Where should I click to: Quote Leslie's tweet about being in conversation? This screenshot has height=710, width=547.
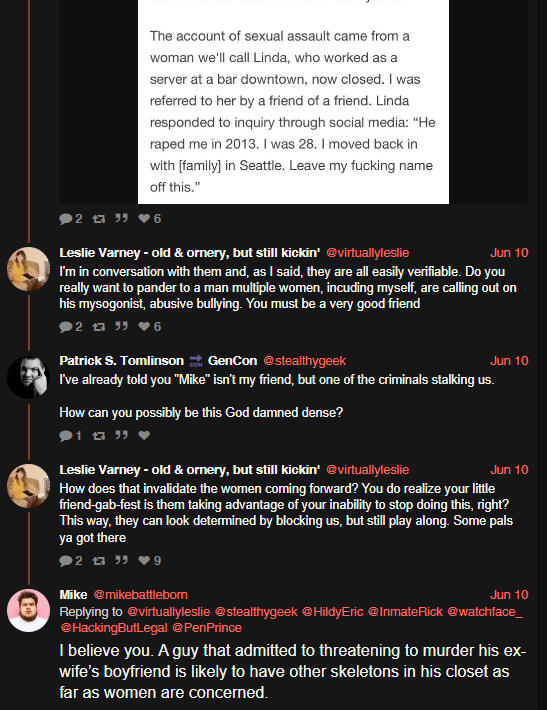click(x=121, y=326)
